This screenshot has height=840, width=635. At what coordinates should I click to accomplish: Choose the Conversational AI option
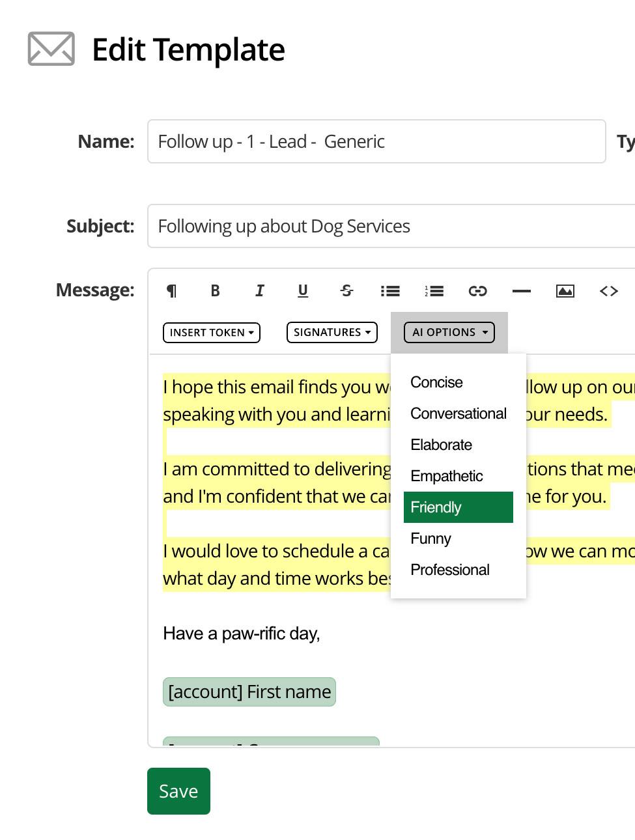pyautogui.click(x=459, y=413)
